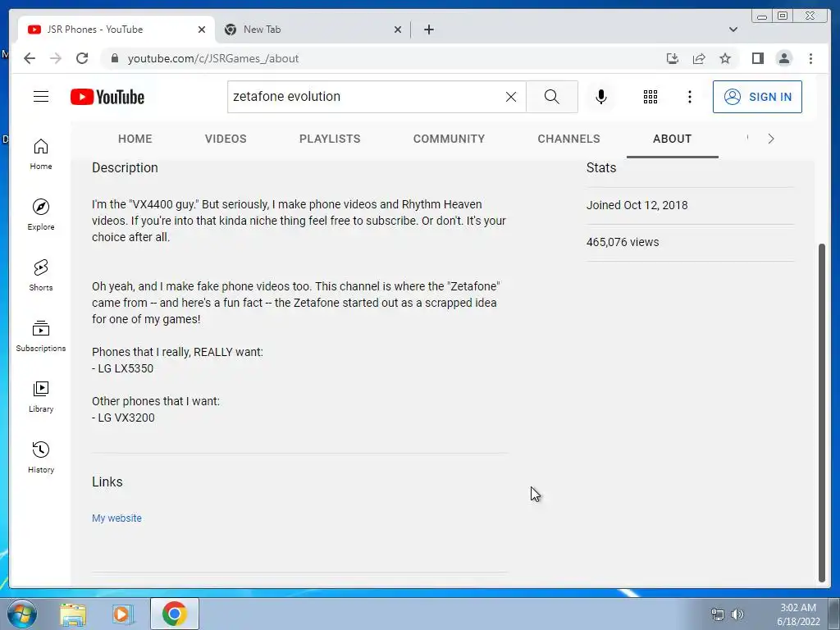Go to YouTube home via logo
This screenshot has width=840, height=630.
[x=107, y=97]
